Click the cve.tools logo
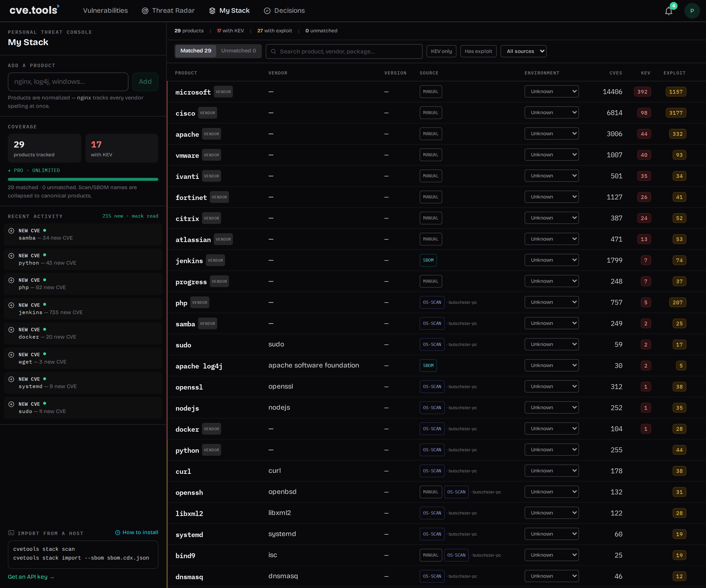Screen dimensions: 706x588 click(34, 10)
